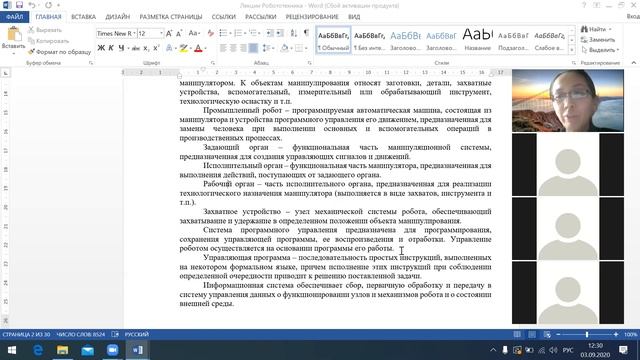Switch to the РЕЦЕНЗИРОВАНИЕ tab

(312, 17)
